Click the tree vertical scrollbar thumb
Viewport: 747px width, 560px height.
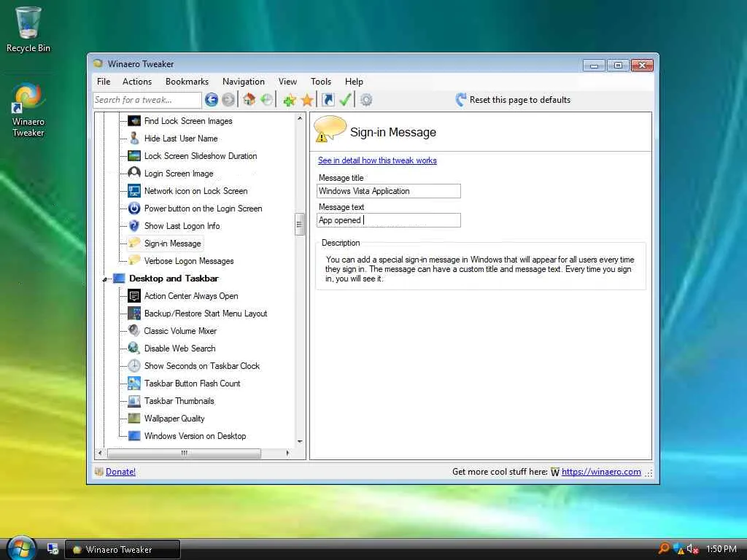[300, 225]
